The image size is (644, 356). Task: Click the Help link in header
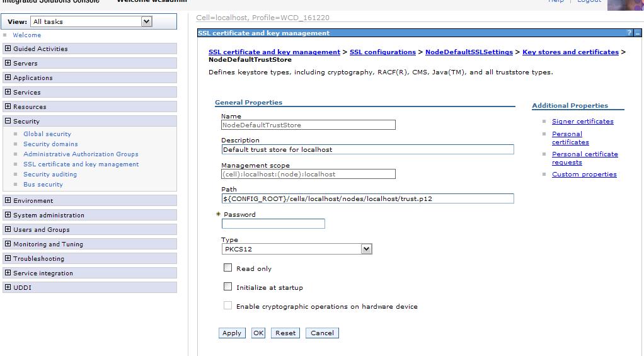(x=556, y=1)
